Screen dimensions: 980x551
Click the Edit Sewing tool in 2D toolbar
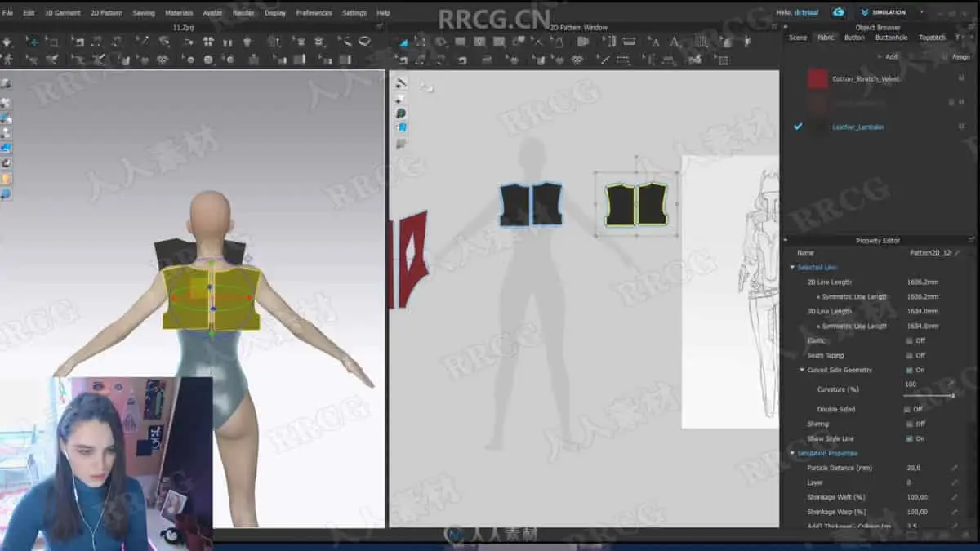[x=403, y=60]
